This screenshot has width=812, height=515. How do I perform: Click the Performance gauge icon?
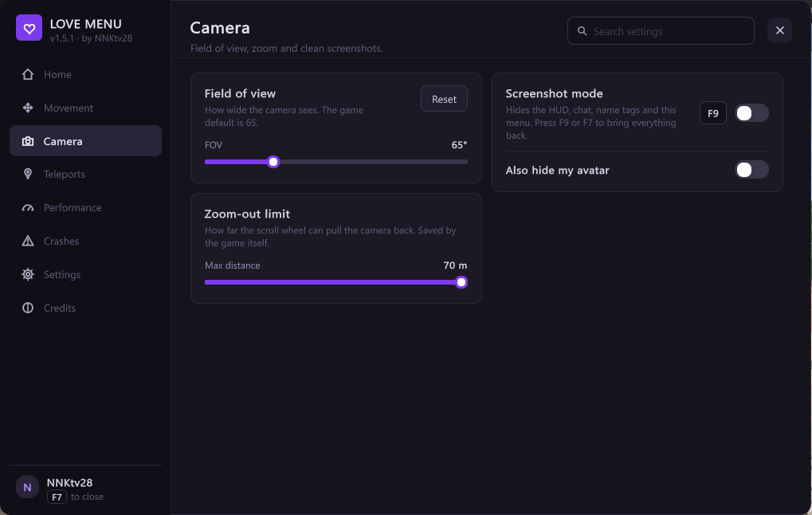coord(28,208)
